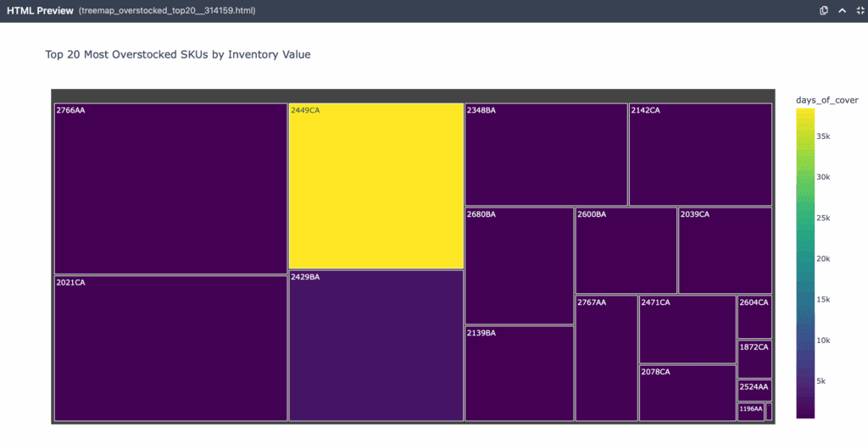Click the treemap root header bar
868x443 pixels.
click(413, 95)
